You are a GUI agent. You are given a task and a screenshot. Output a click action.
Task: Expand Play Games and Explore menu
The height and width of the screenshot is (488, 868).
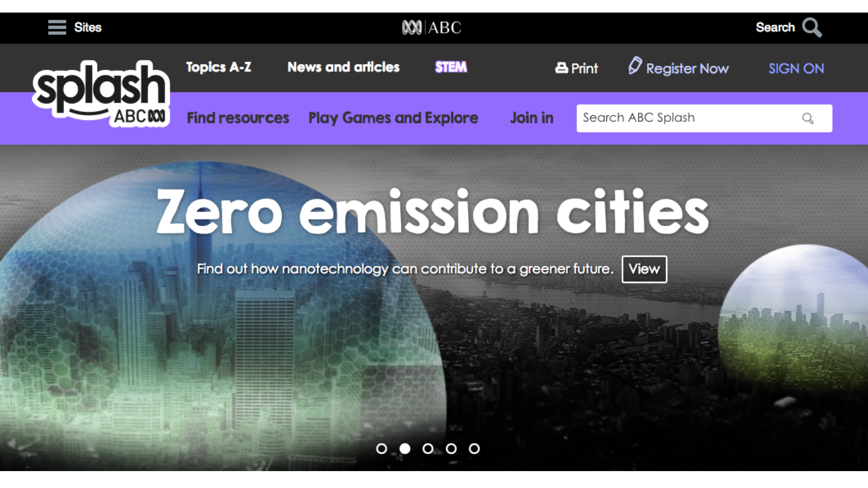tap(393, 118)
